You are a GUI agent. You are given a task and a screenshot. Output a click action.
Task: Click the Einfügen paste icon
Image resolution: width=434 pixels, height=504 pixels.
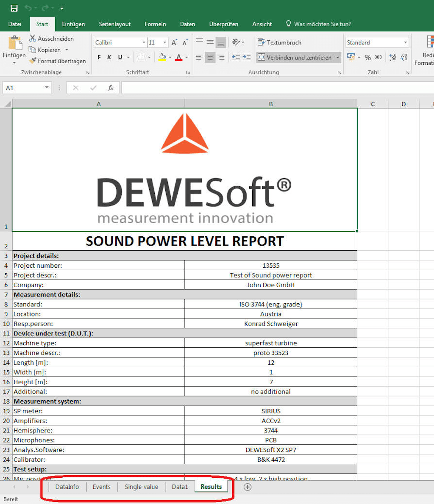14,43
